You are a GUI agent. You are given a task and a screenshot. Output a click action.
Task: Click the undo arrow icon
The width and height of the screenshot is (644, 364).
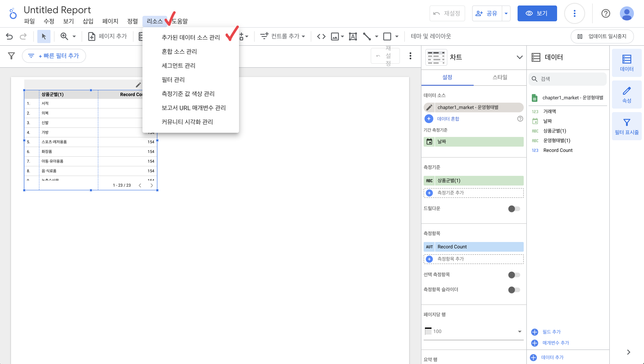click(9, 36)
